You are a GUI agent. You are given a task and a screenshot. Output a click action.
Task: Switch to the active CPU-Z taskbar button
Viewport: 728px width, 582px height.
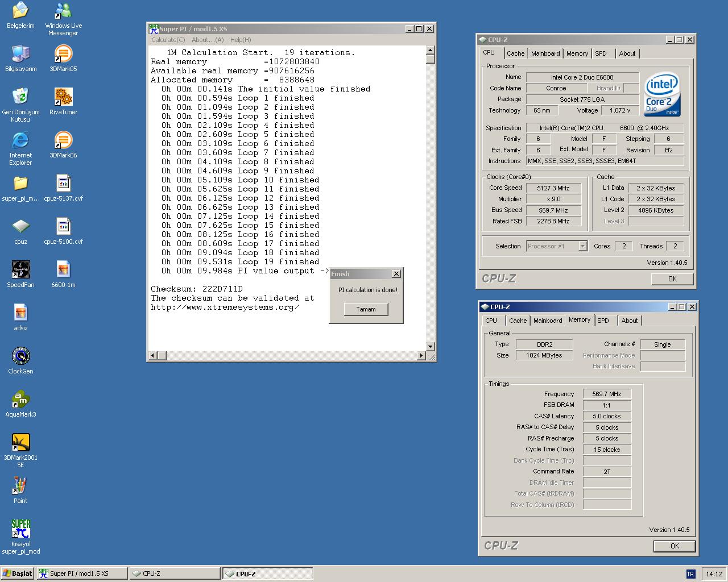click(x=267, y=573)
